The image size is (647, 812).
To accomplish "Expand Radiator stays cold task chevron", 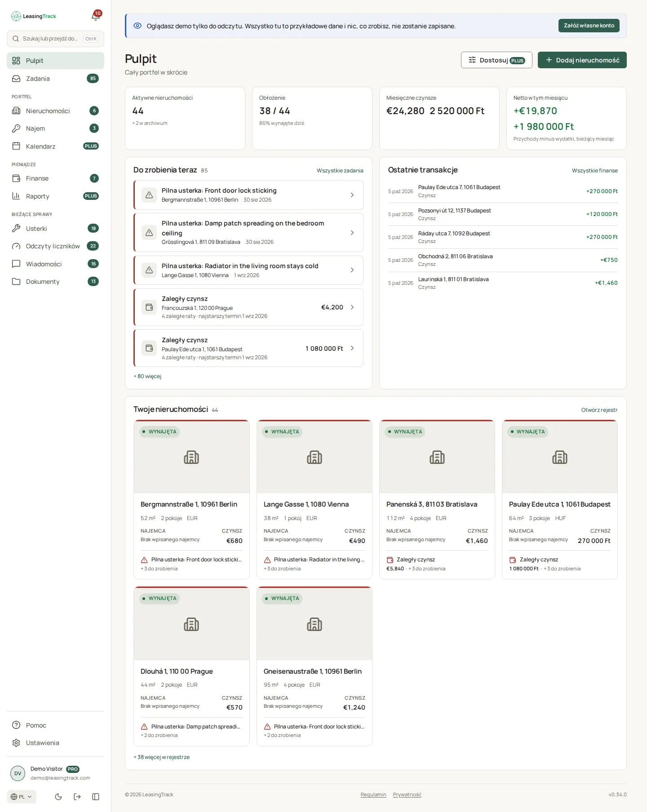I will (x=352, y=270).
